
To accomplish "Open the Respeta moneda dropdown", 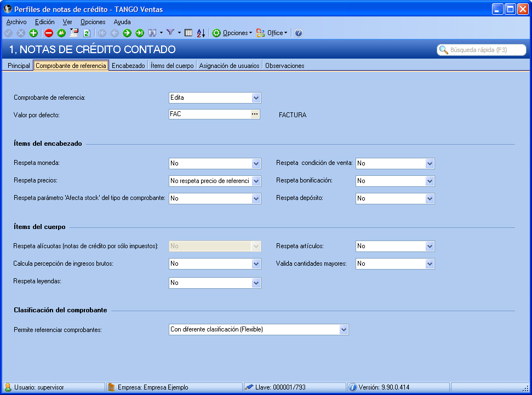I will [x=256, y=164].
